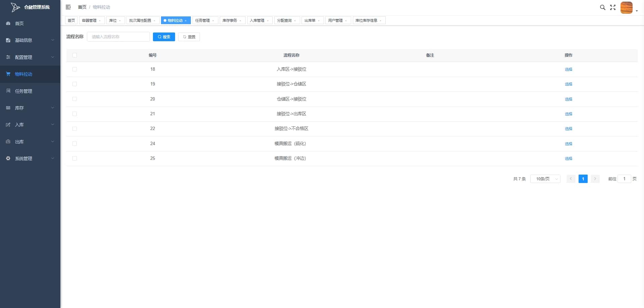Image resolution: width=644 pixels, height=308 pixels.
Task: Check the row 21 接驳位->出库区 checkbox
Action: point(74,114)
